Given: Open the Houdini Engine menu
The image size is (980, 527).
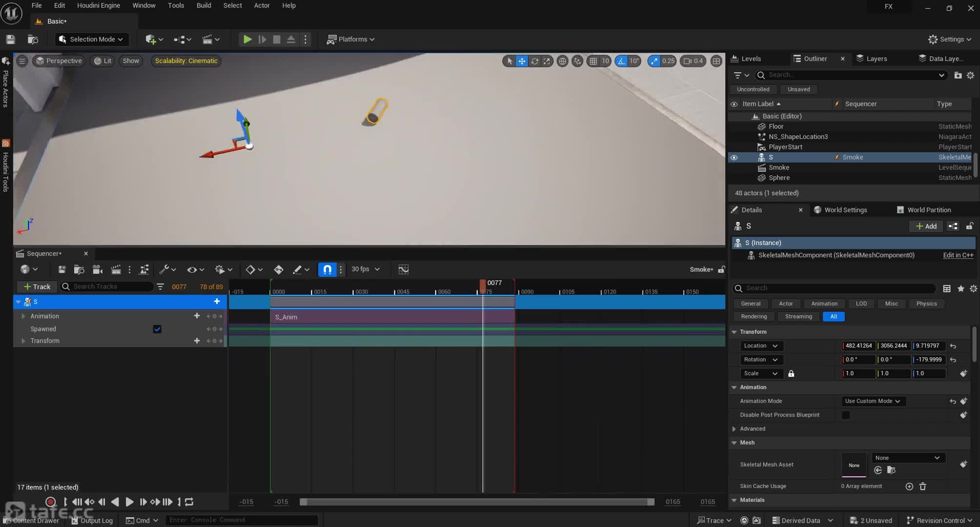Looking at the screenshot, I should [99, 5].
